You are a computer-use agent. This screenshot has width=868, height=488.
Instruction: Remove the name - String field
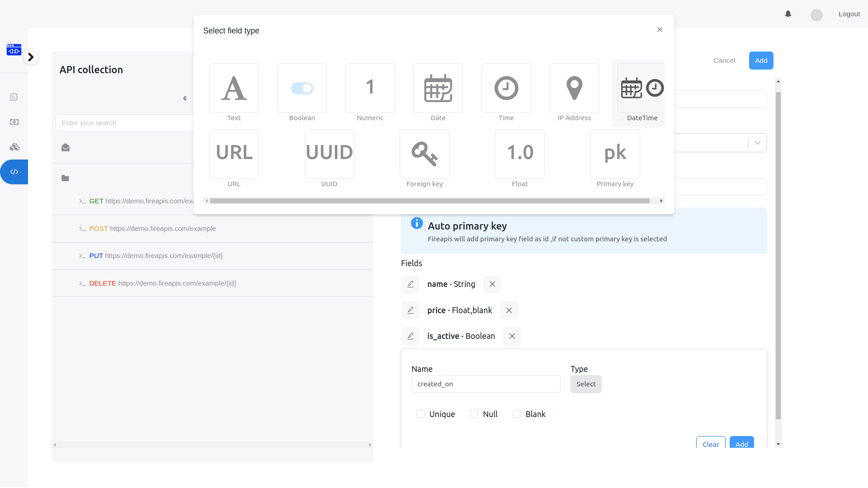click(492, 284)
